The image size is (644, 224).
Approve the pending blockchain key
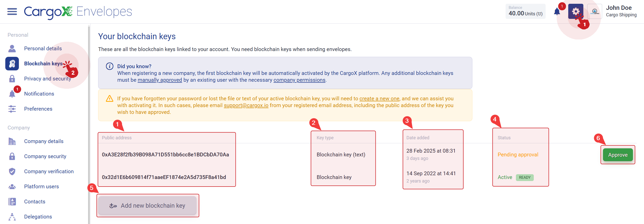(618, 155)
